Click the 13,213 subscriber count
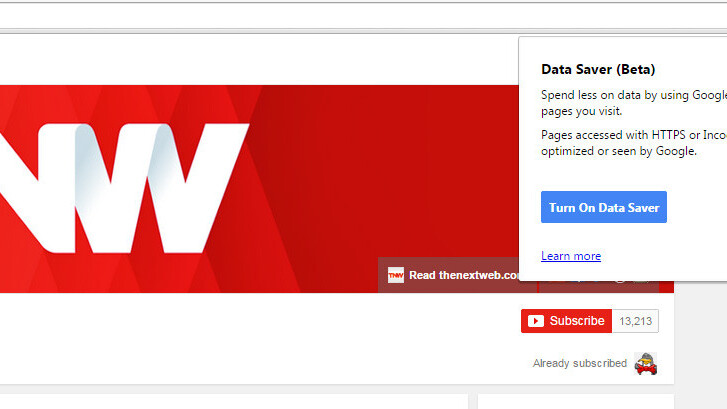Image resolution: width=727 pixels, height=409 pixels. pos(635,321)
